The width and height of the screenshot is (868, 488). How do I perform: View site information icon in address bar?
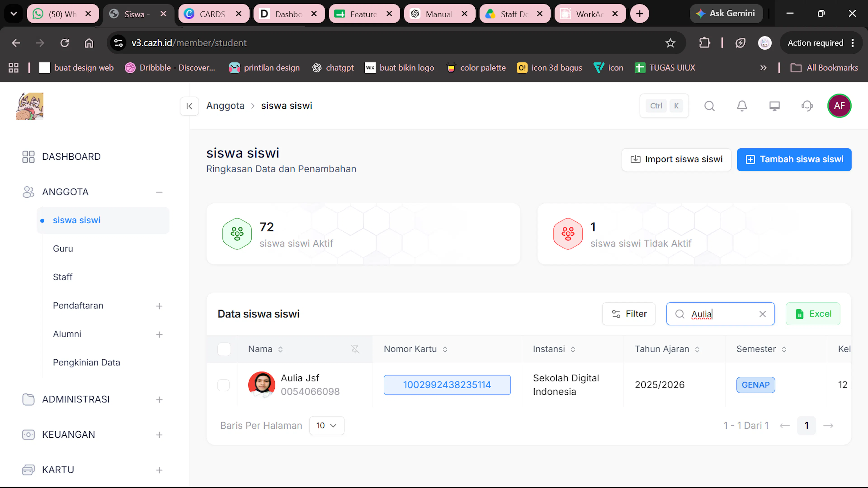[118, 43]
